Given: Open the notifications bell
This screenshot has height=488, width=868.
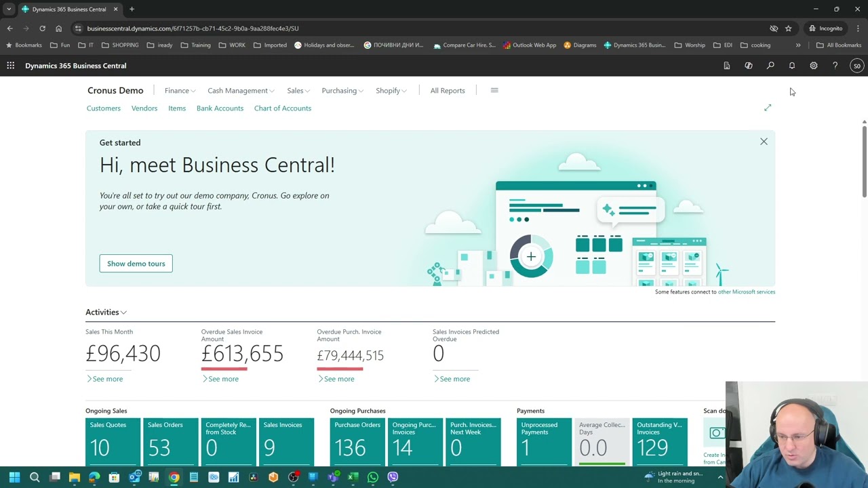Looking at the screenshot, I should click(x=792, y=66).
